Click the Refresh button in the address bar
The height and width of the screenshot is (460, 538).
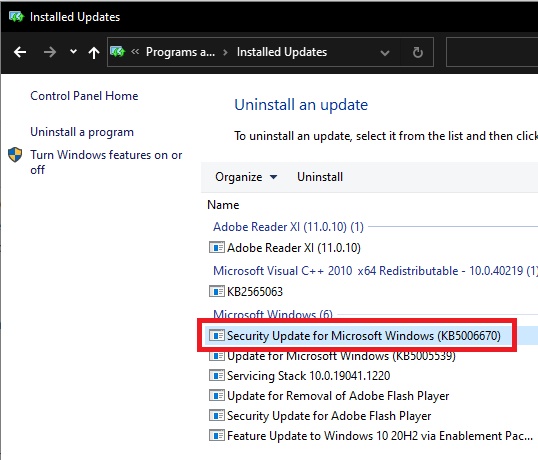point(418,52)
